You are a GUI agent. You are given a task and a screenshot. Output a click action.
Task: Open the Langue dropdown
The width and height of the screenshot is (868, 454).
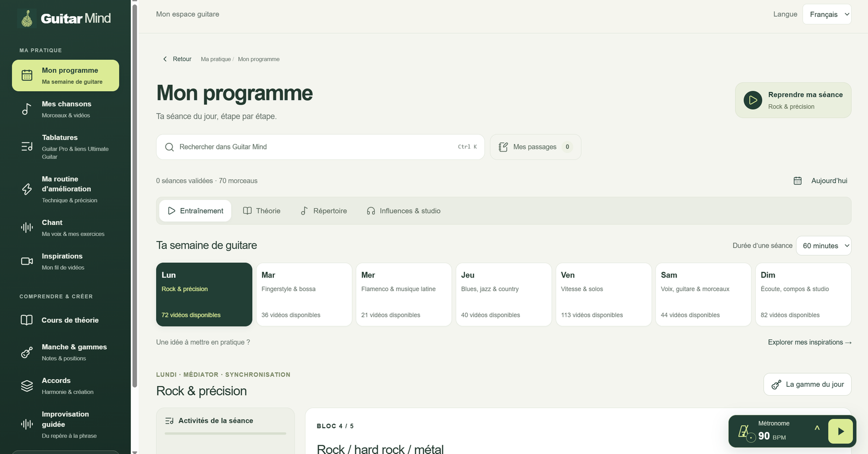[x=827, y=14]
